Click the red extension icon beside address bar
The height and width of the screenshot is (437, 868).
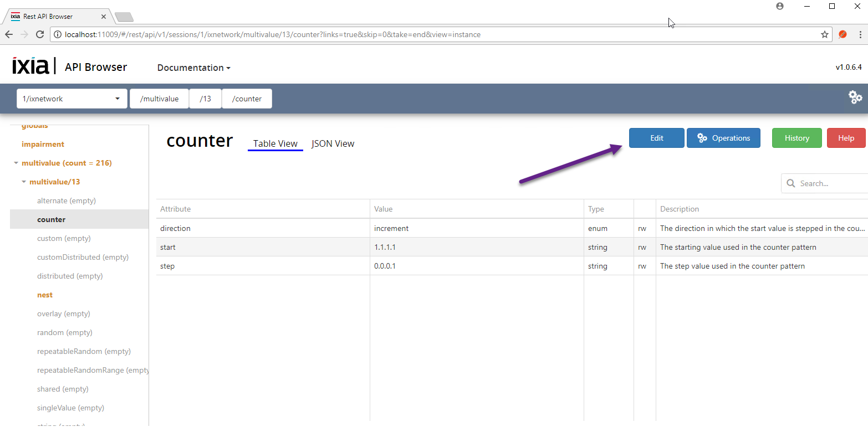[843, 34]
